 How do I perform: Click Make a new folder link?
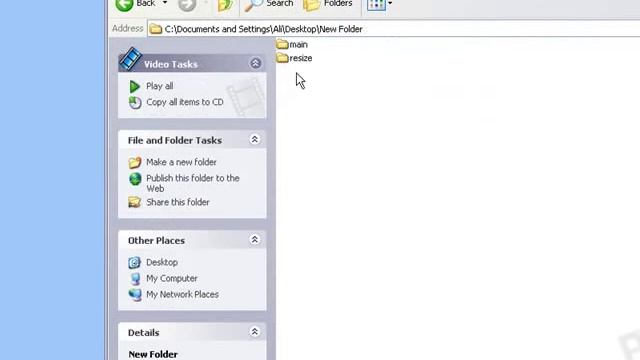click(181, 162)
